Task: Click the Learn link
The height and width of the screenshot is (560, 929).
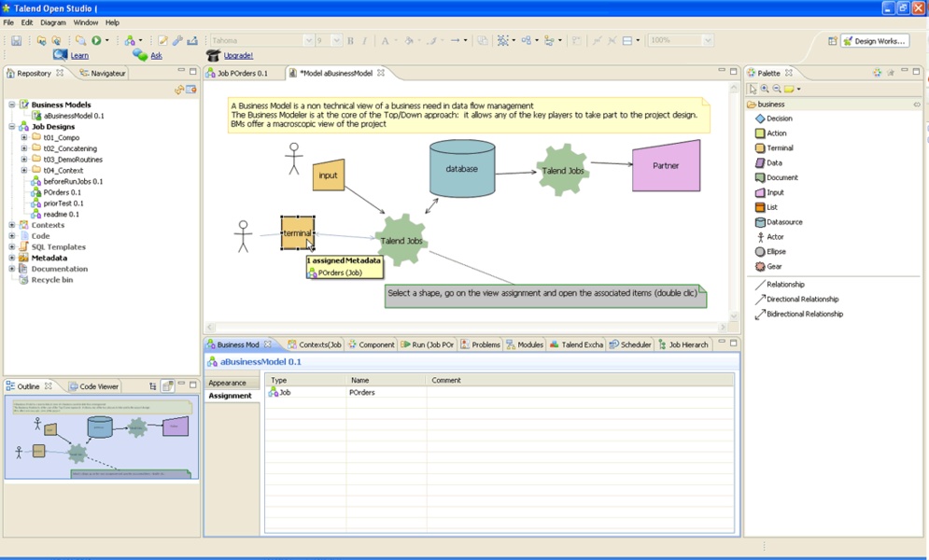Action: coord(79,56)
